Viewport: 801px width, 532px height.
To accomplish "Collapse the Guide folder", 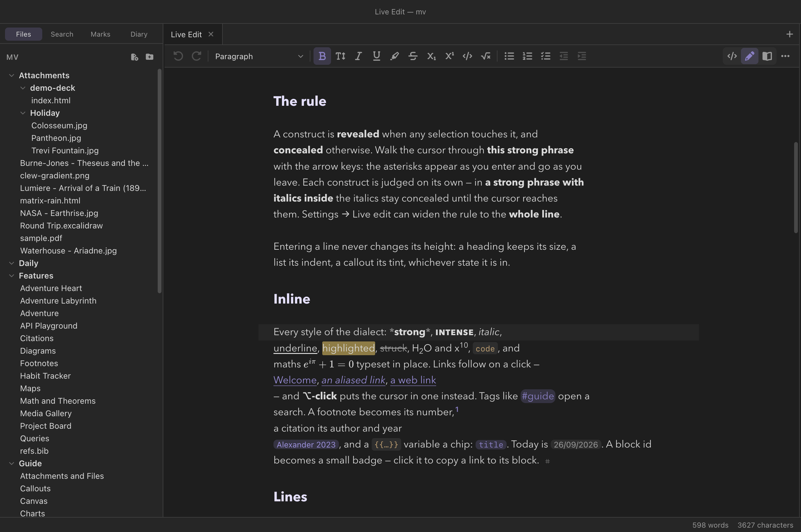I will coord(12,463).
